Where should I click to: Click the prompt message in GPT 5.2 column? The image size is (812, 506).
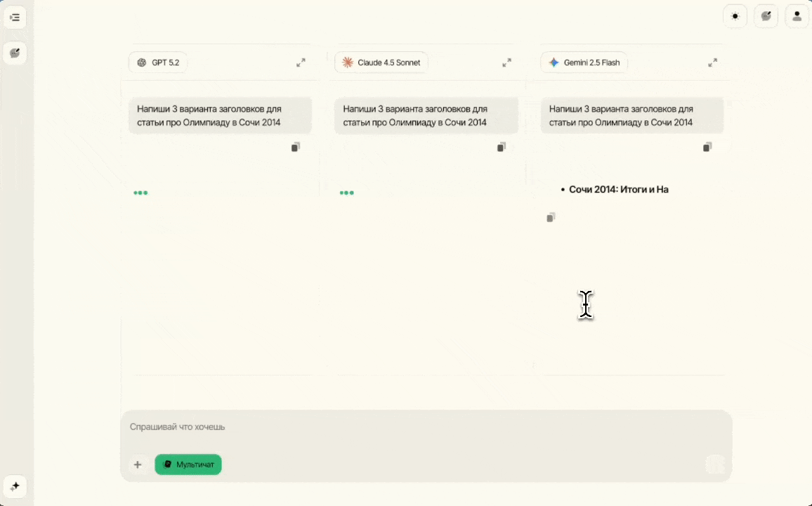[220, 115]
